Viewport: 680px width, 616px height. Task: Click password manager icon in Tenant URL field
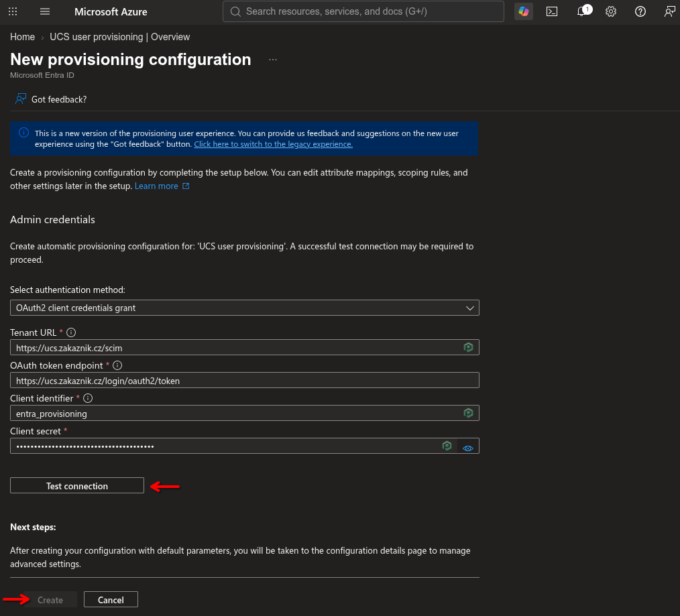pos(468,347)
